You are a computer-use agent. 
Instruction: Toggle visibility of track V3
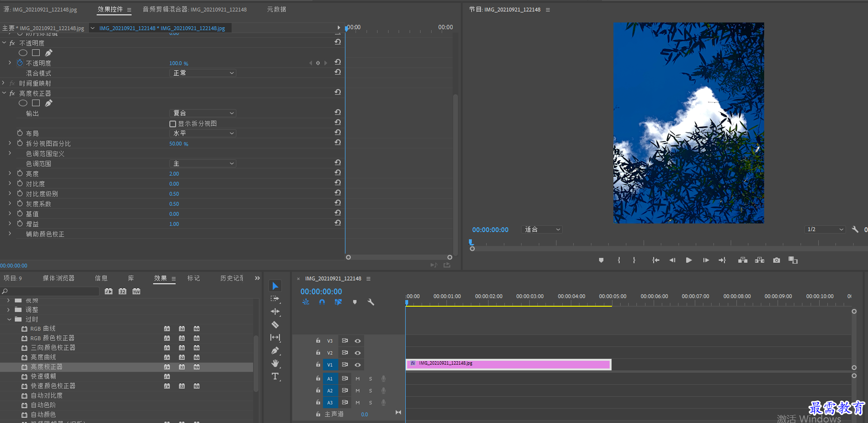coord(357,341)
